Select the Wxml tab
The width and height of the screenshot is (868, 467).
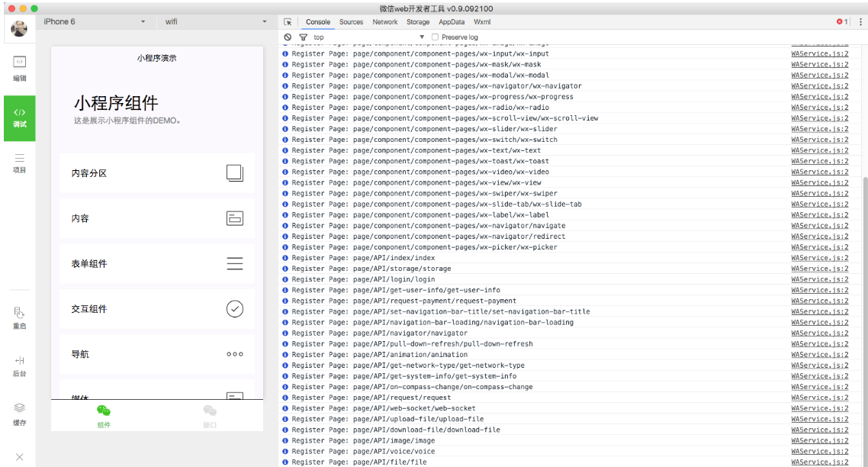pos(482,22)
